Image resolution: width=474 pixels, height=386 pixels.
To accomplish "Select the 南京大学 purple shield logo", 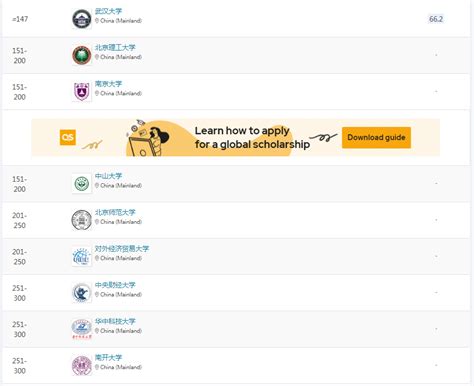I will click(x=82, y=92).
